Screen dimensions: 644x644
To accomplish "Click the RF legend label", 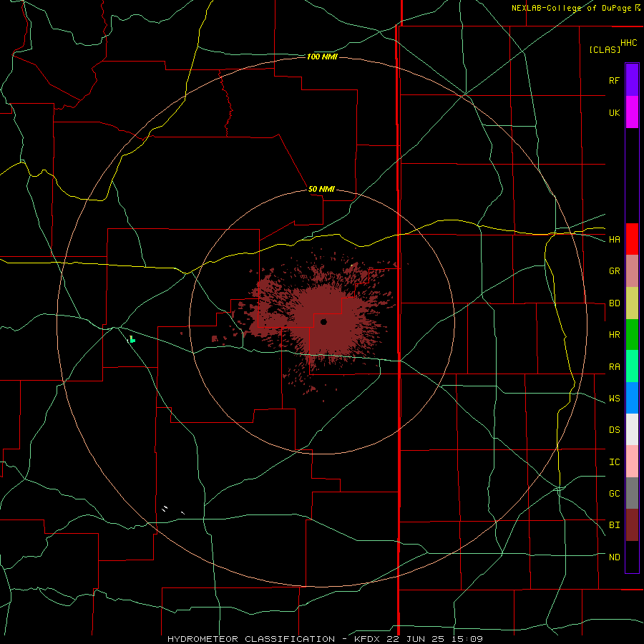I will pyautogui.click(x=614, y=80).
